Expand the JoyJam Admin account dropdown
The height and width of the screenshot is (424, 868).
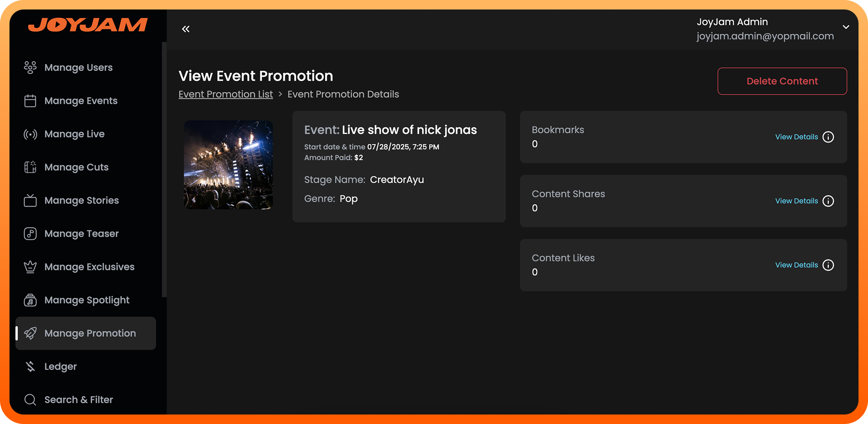pyautogui.click(x=846, y=27)
